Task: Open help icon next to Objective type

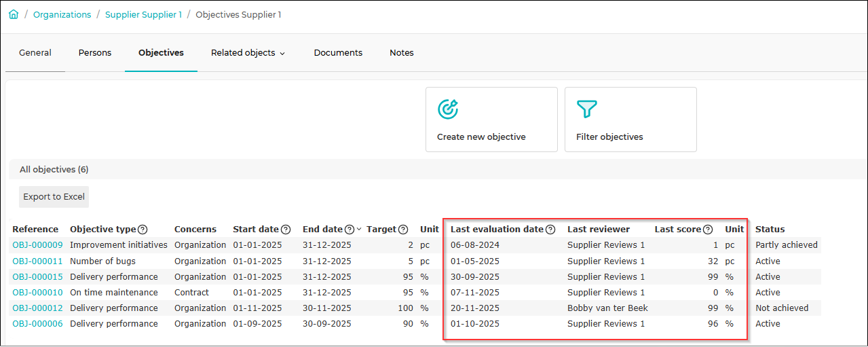Action: click(143, 230)
